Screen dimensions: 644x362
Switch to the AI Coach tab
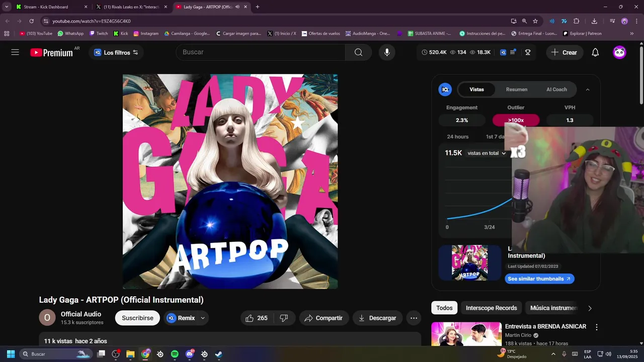point(556,89)
